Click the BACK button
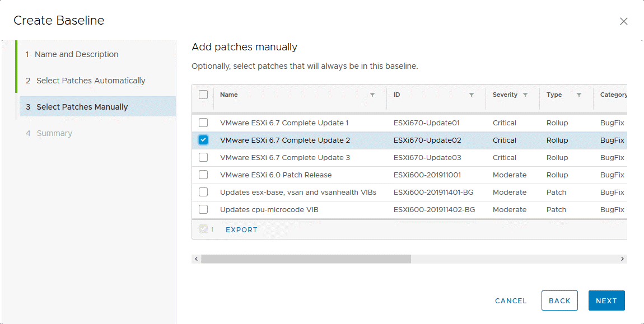 point(559,300)
